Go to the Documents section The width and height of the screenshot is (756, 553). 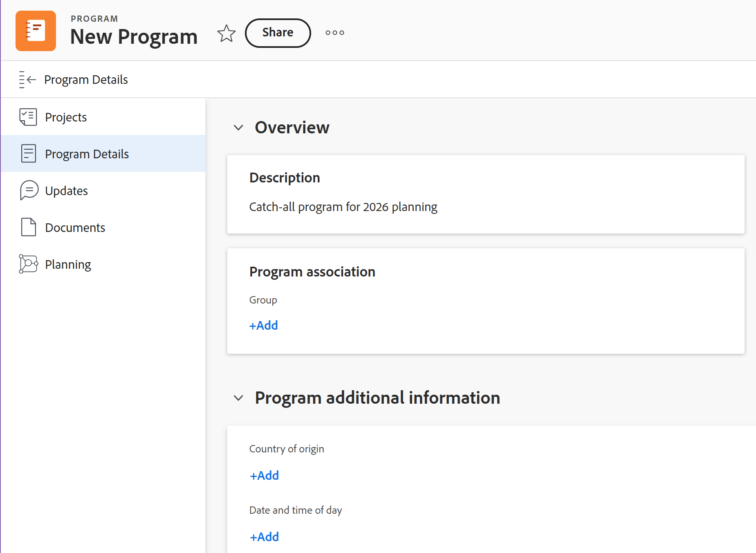[75, 228]
